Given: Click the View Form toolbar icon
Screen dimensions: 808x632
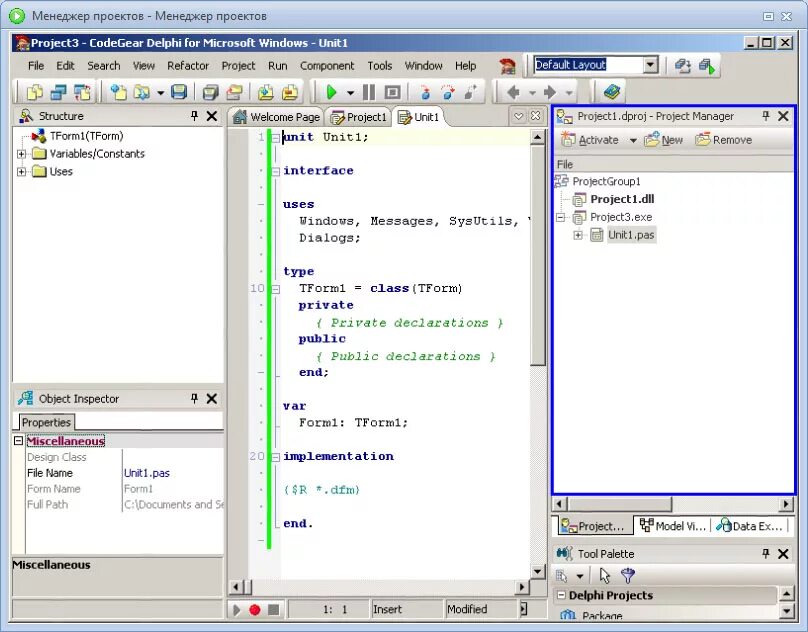Looking at the screenshot, I should [x=58, y=92].
